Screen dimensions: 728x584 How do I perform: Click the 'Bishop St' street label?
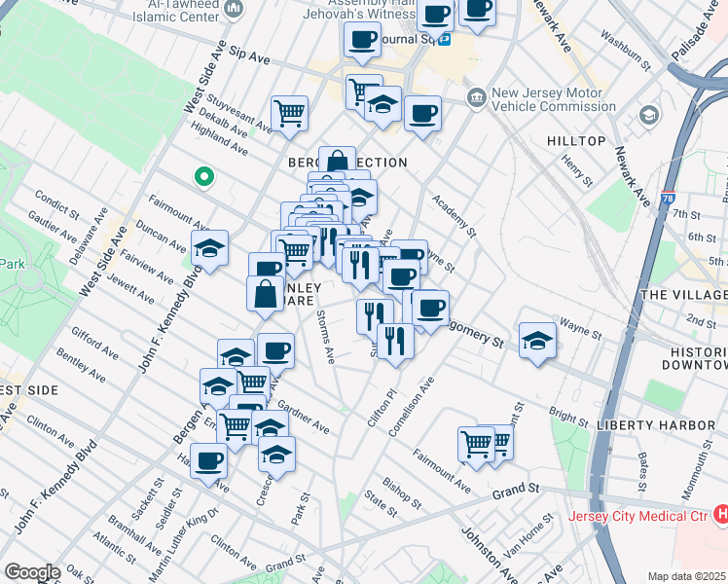(x=402, y=493)
